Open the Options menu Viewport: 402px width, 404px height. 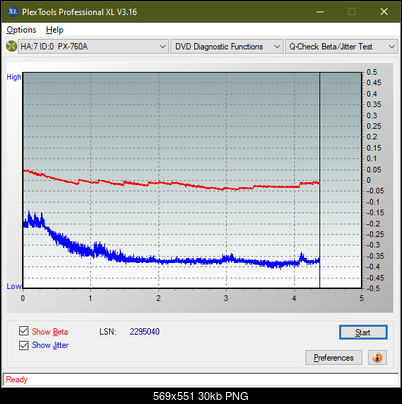coord(21,30)
